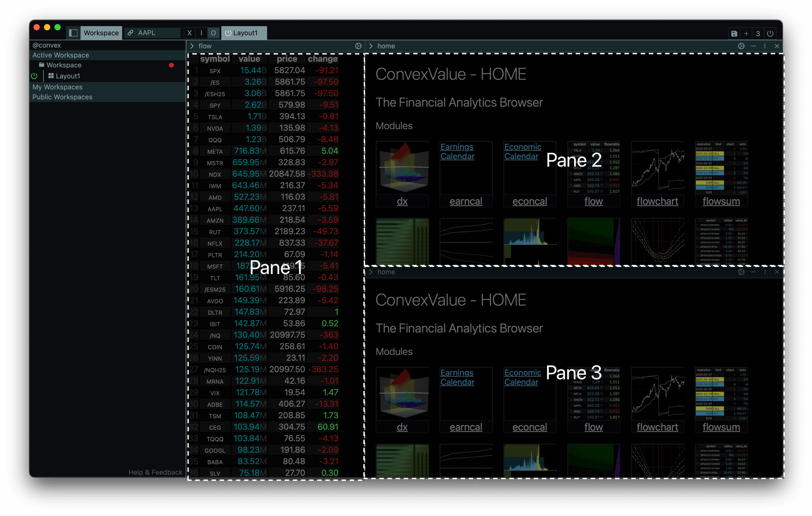The height and width of the screenshot is (516, 812).
Task: Expand the top home pane command chevron
Action: (x=371, y=46)
